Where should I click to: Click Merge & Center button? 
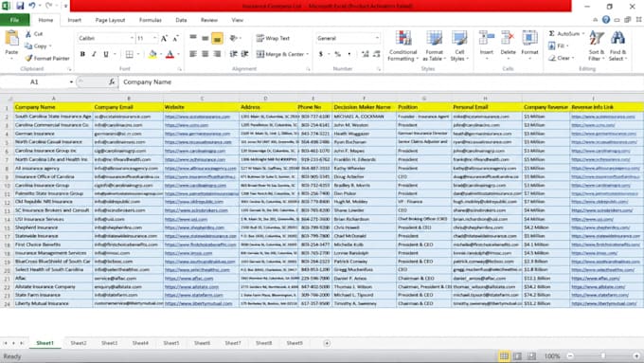[280, 54]
